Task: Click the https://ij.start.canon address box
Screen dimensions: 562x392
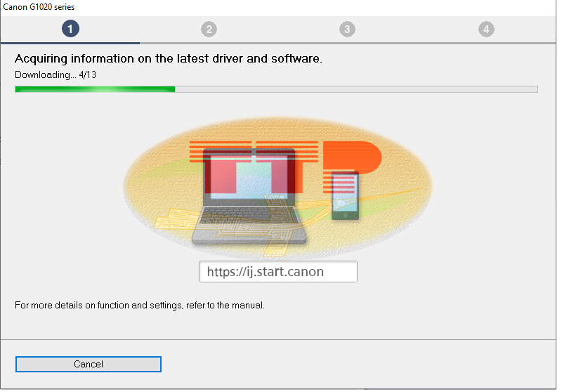Action: (x=278, y=272)
